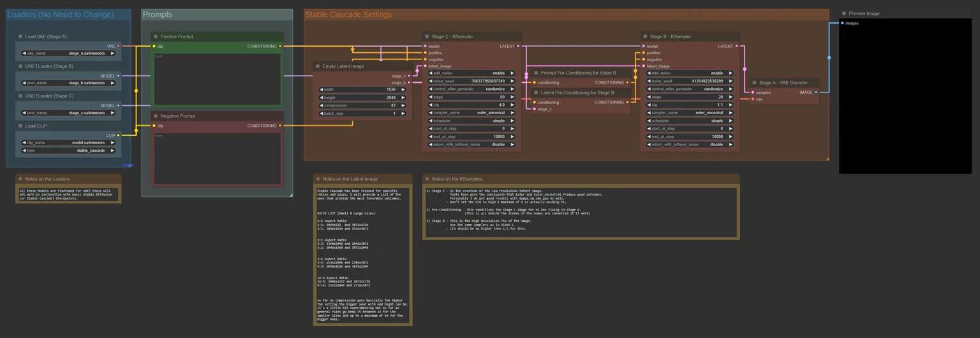
Task: Click Positive Prompt CONDITIONING output socket
Action: pos(280,46)
